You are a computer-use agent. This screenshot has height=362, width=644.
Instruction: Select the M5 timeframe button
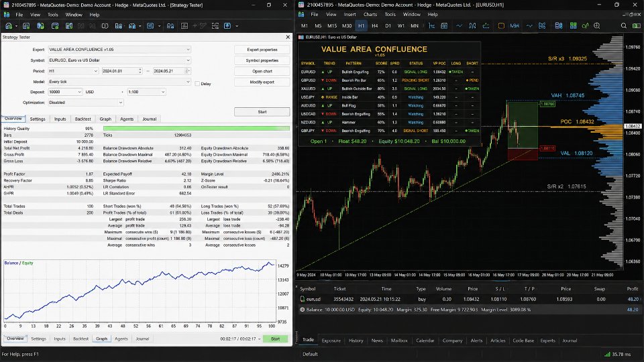(318, 25)
